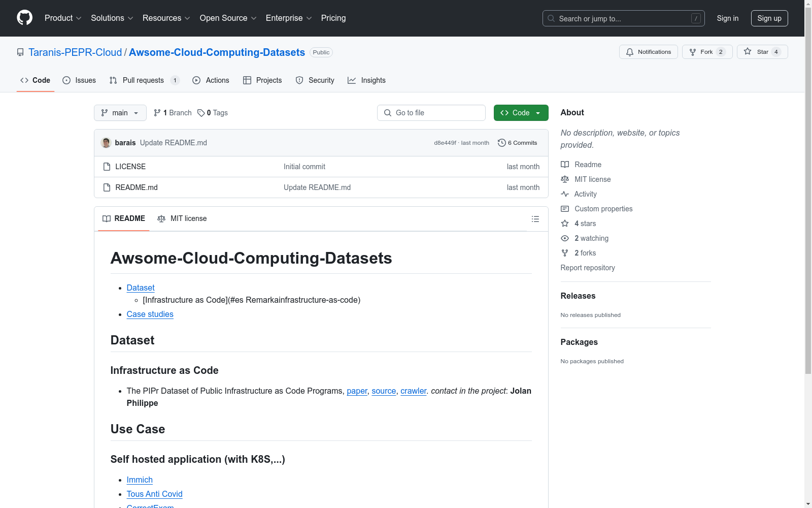
Task: Open the latest commit message Update README.md
Action: (x=174, y=143)
